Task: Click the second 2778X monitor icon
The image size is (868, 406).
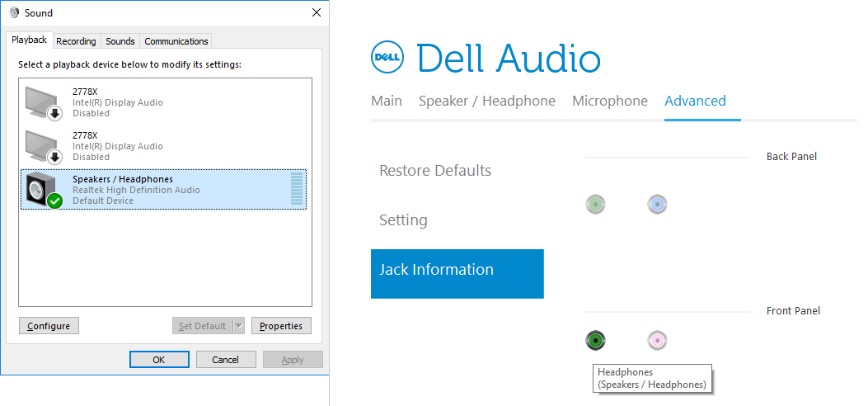Action: pyautogui.click(x=43, y=147)
